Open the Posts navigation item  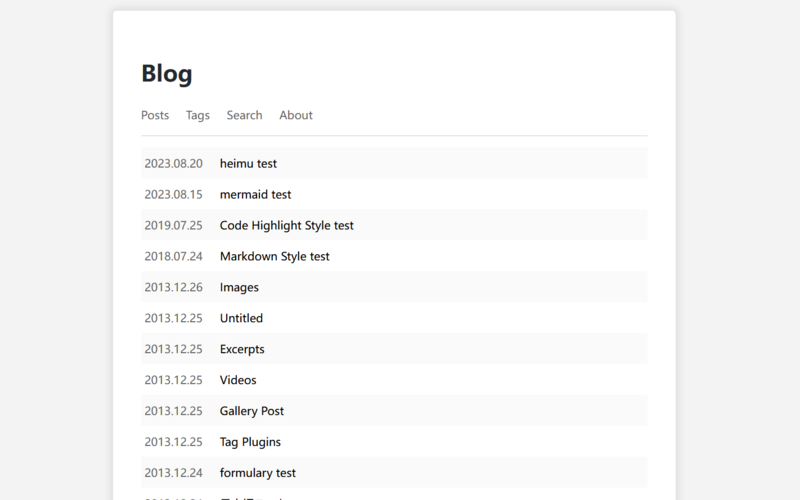click(x=155, y=115)
